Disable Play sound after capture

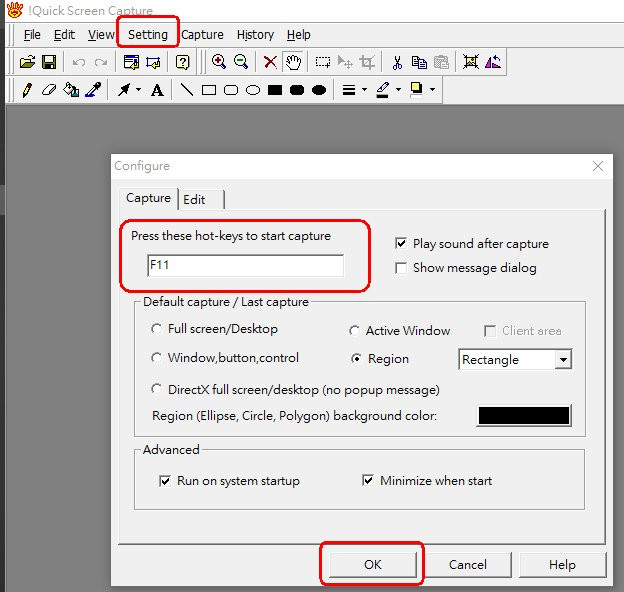(401, 243)
